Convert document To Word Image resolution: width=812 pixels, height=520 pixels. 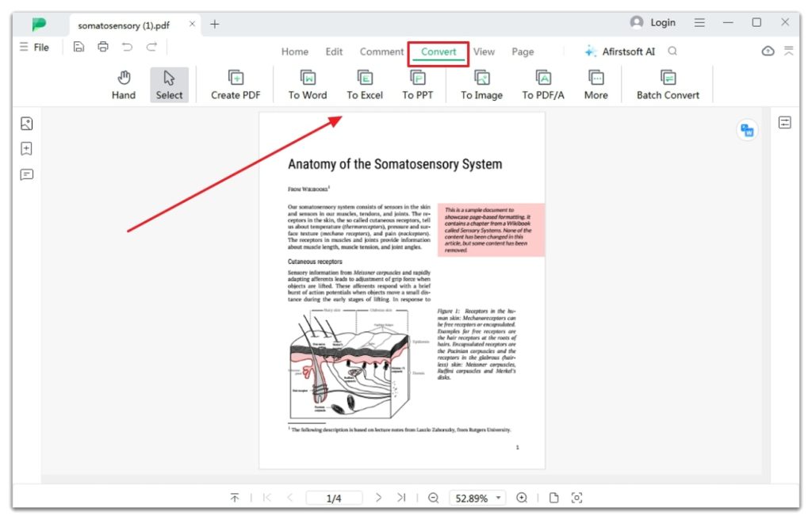click(x=308, y=85)
